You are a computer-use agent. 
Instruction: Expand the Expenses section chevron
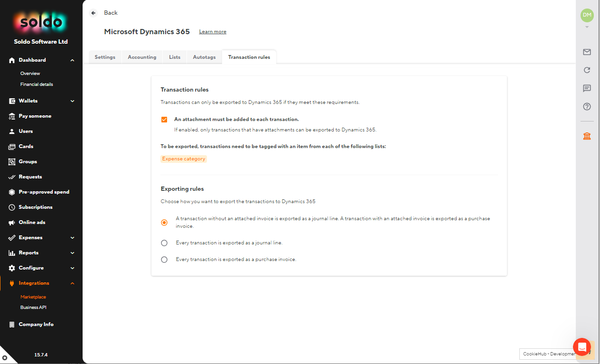pos(73,238)
